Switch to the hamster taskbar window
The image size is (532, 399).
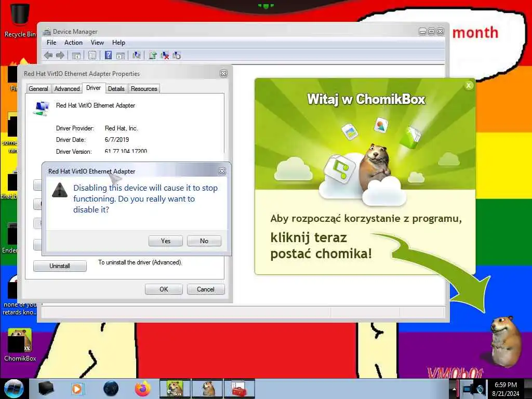tap(208, 389)
